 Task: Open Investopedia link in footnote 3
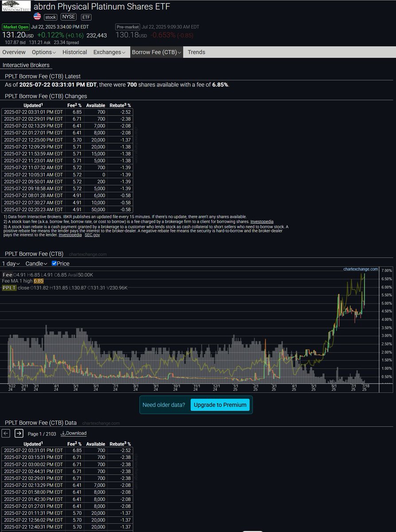point(70,235)
